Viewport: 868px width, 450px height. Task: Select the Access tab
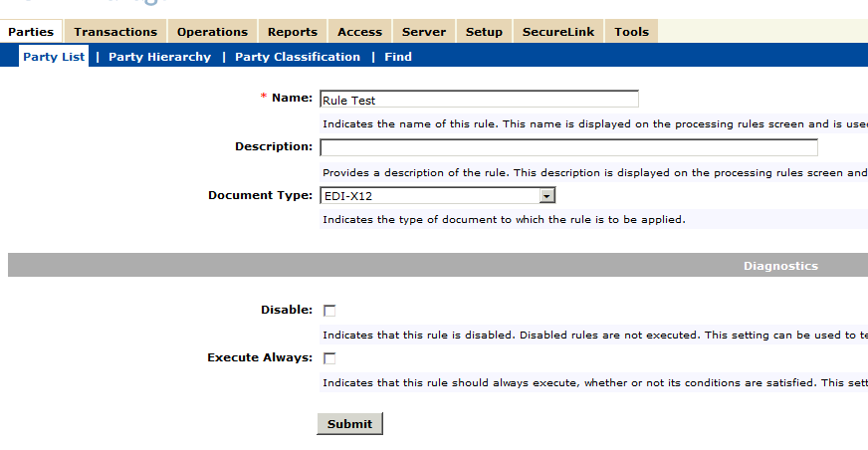(359, 32)
